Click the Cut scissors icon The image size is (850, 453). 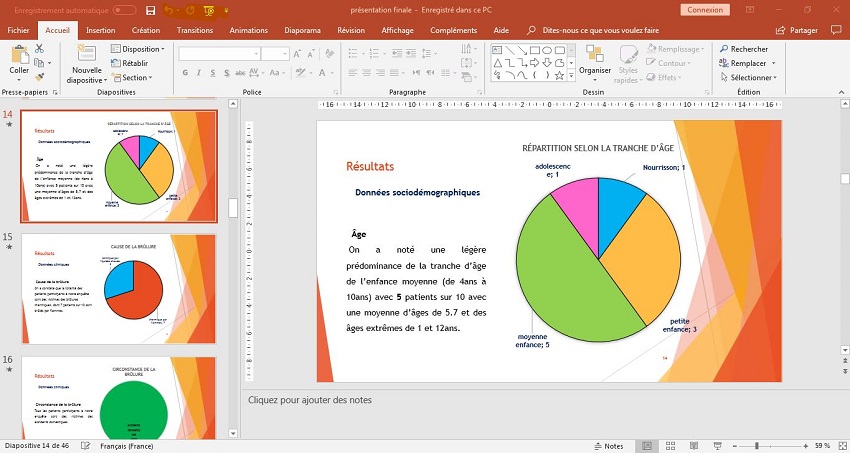coord(39,48)
